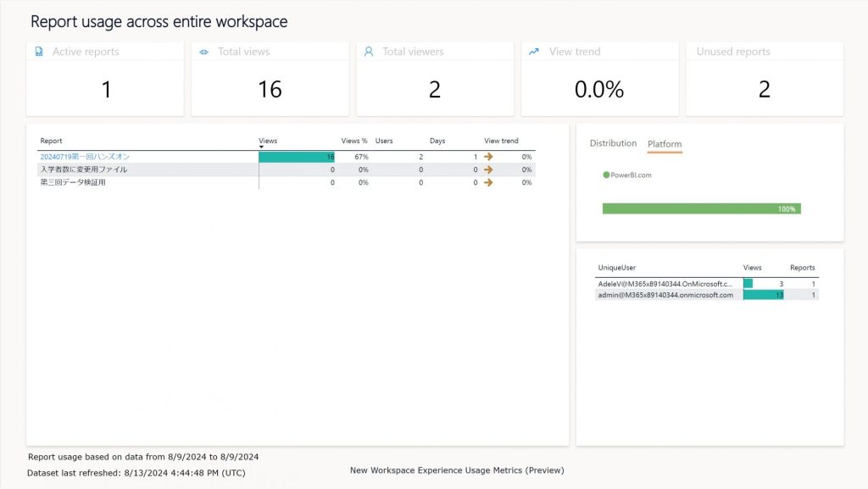Select the 入学者数に変更用ファイル report row

pos(84,169)
